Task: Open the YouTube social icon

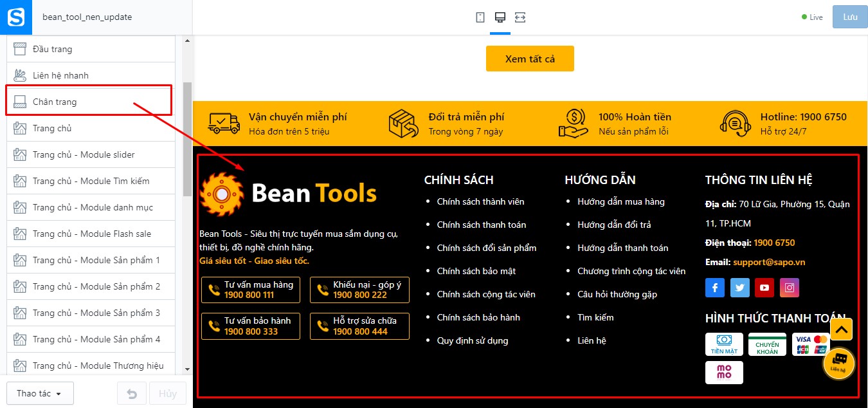Action: pos(764,288)
